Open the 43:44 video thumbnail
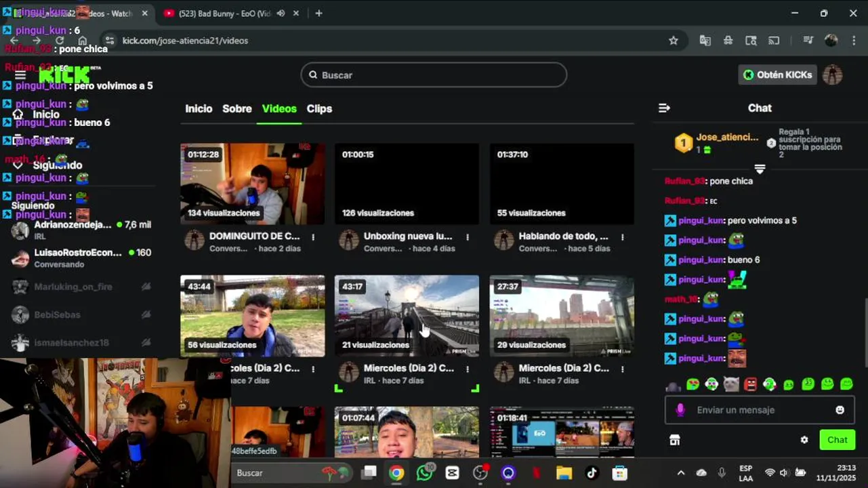Screen dimensions: 868x488 253,316
